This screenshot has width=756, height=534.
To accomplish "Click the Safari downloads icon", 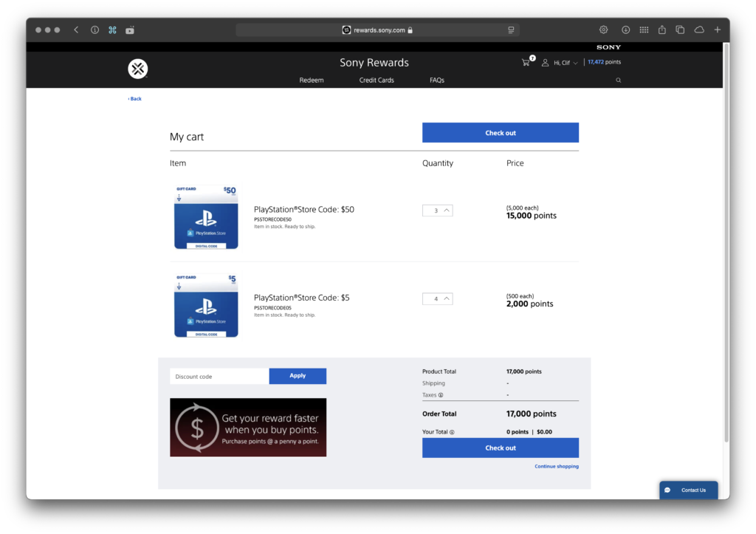I will point(625,30).
